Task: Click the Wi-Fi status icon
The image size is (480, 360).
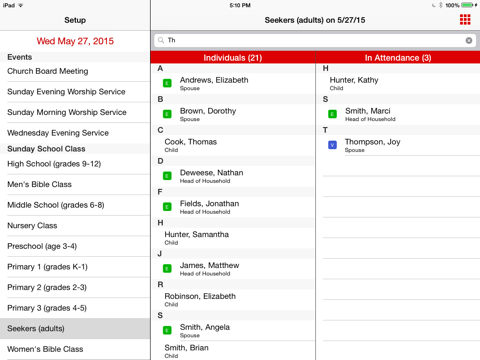Action: 21,5
